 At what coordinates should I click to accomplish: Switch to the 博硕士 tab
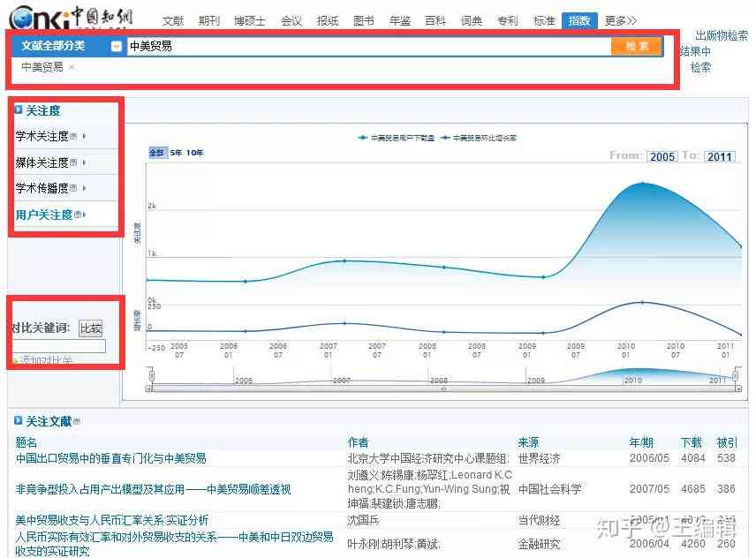coord(249,20)
